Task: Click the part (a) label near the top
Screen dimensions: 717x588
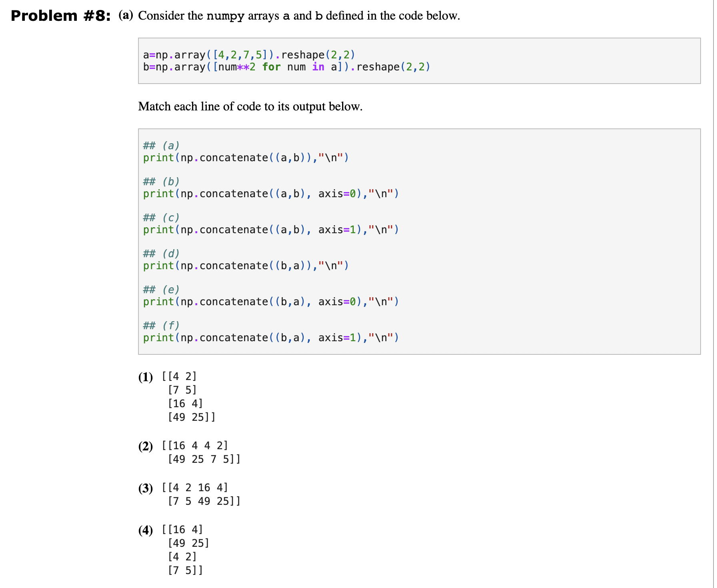Action: [x=126, y=15]
